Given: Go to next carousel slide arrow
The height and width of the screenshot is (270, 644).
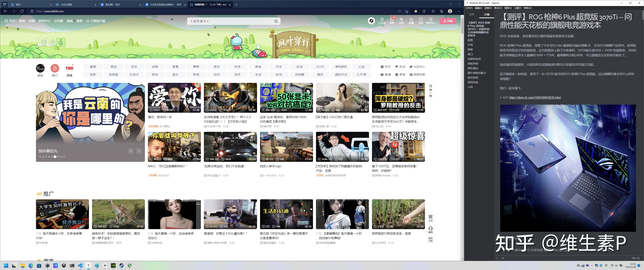Looking at the screenshot, I should pyautogui.click(x=139, y=151).
